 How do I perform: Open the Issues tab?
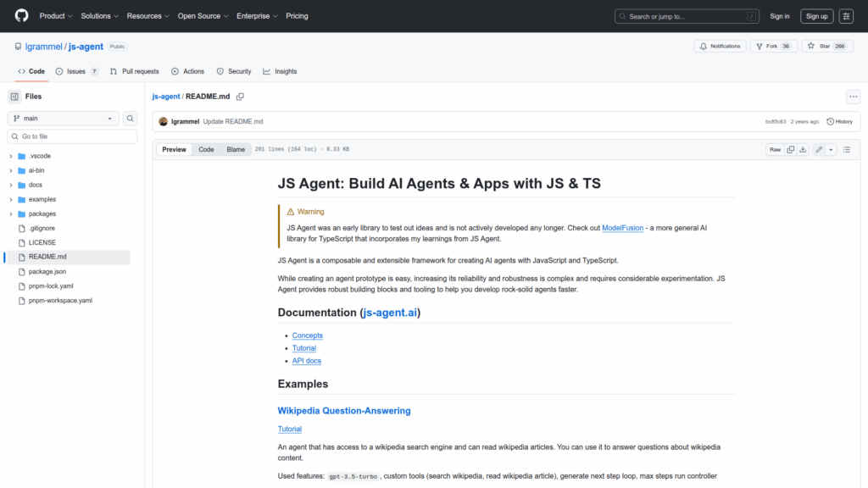coord(76,71)
